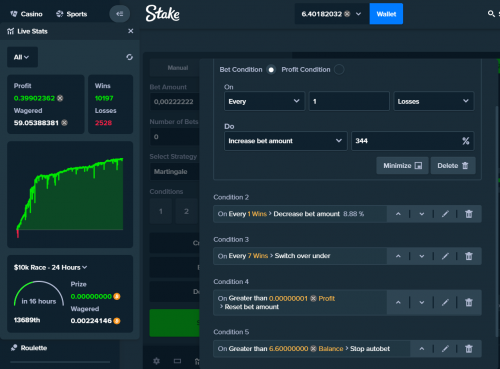Viewport: 500px width, 369px height.
Task: Click the Losses count 2528
Action: click(x=103, y=123)
